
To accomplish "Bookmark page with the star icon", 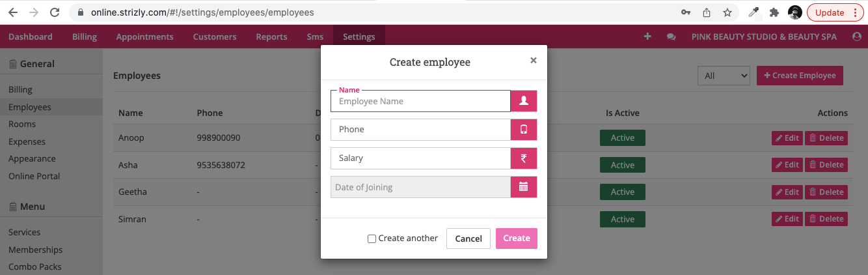I will [x=727, y=12].
